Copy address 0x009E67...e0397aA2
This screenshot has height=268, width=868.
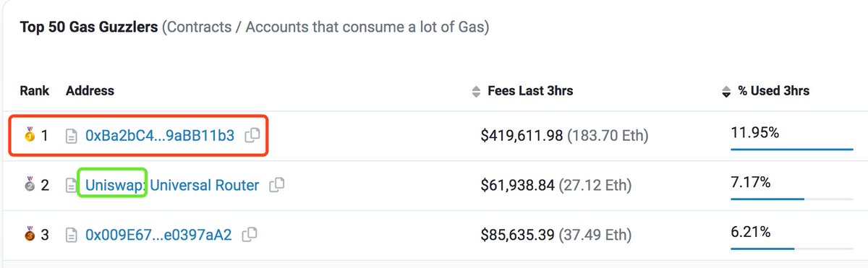[250, 235]
